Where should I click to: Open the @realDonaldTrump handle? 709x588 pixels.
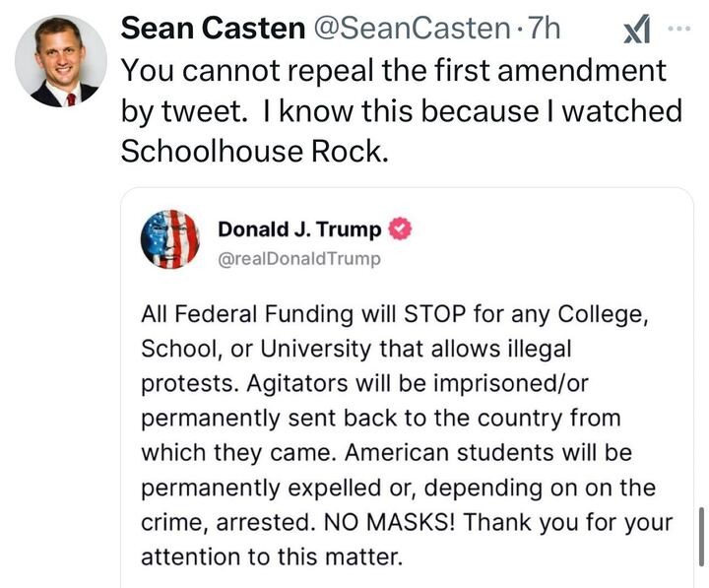[299, 259]
